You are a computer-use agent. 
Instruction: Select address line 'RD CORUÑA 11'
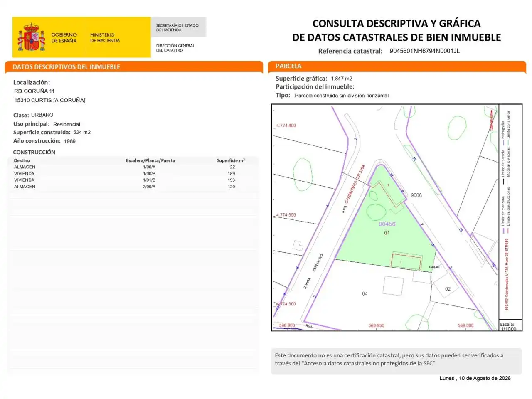coord(34,91)
